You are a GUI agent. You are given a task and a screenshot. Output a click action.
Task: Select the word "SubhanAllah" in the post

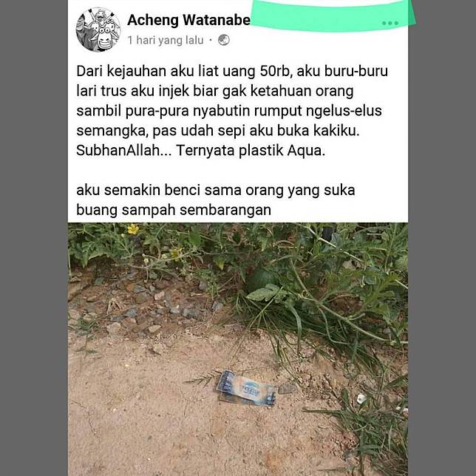tap(118, 150)
